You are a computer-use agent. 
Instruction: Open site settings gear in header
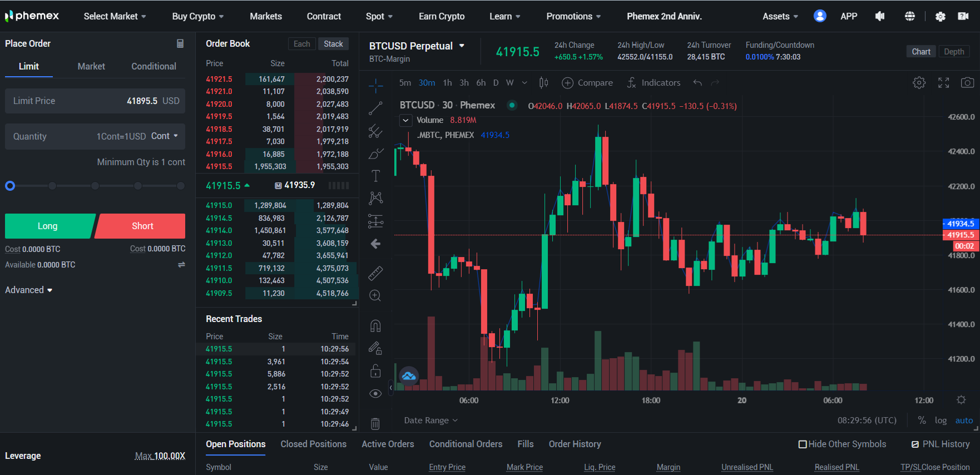(940, 16)
